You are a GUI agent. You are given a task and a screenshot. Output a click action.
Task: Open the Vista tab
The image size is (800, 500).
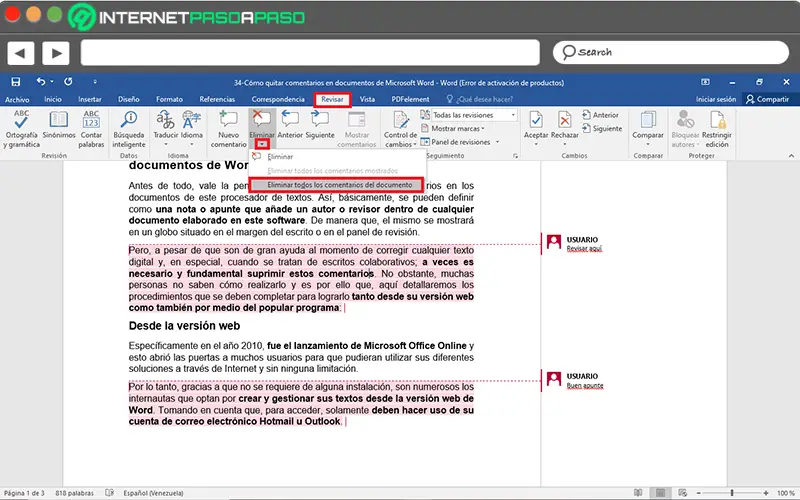tap(367, 99)
